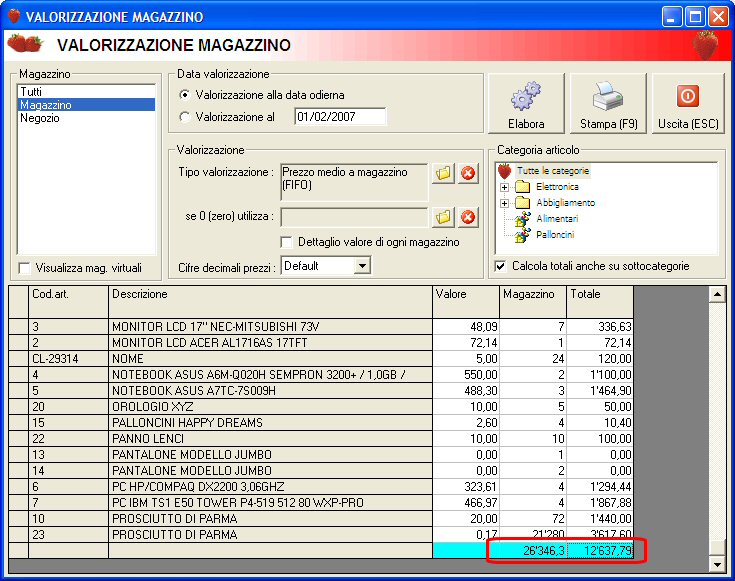Maximize the Valorizzazione Magazzino window

click(695, 17)
